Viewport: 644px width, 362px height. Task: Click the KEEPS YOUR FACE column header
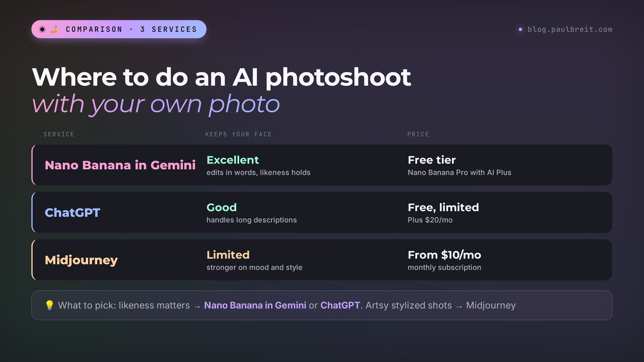pos(239,134)
